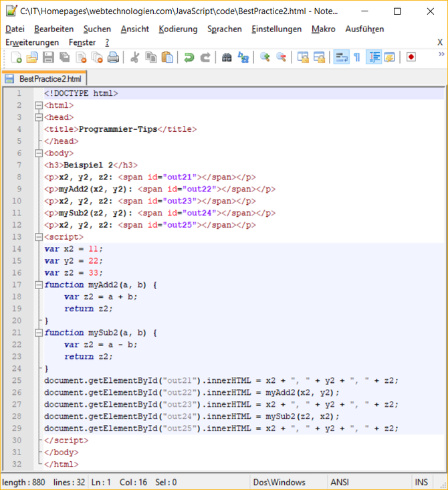The image size is (448, 490).
Task: Open the Sprachen menu
Action: pos(224,29)
